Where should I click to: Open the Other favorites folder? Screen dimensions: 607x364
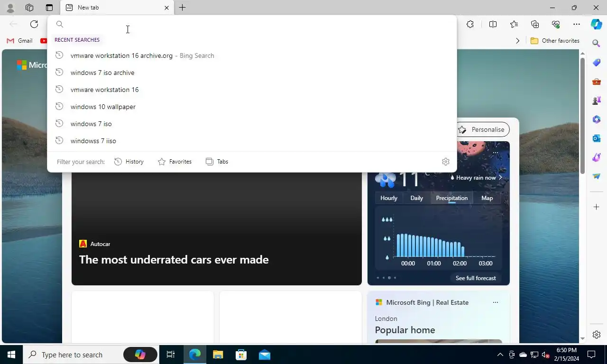pyautogui.click(x=555, y=41)
